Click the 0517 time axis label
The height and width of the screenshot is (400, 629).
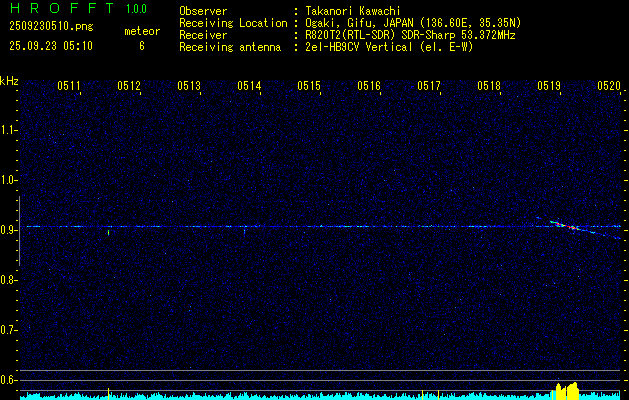pos(429,85)
